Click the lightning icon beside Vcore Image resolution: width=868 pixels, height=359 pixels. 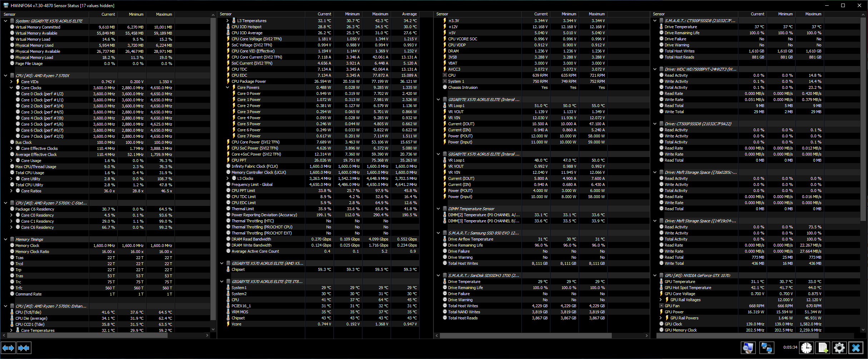tap(228, 324)
